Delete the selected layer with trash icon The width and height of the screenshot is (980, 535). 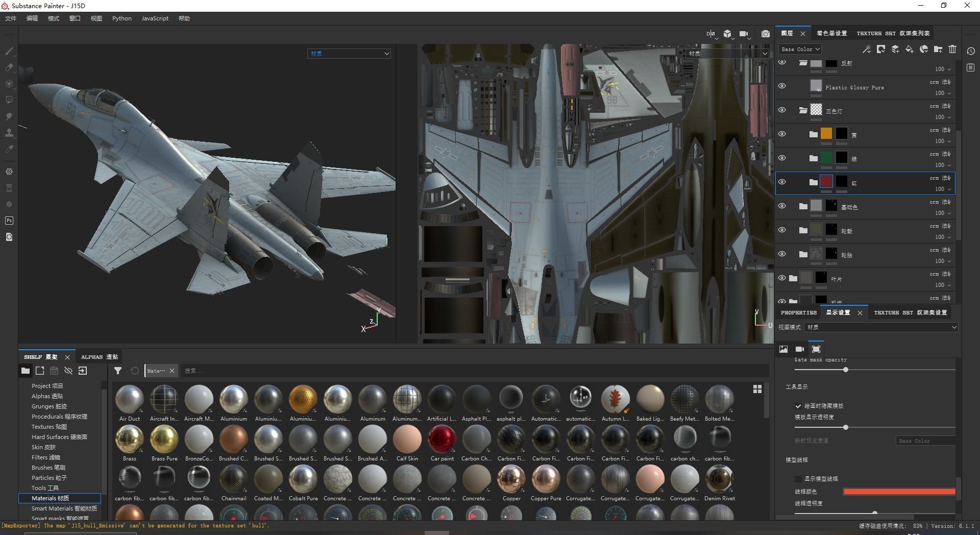[952, 49]
